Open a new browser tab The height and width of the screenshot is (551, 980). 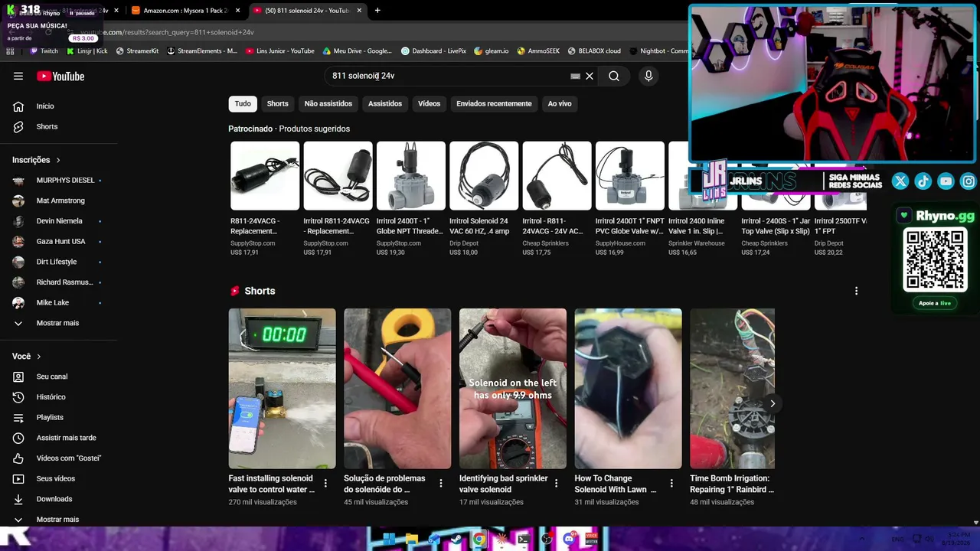(x=377, y=11)
